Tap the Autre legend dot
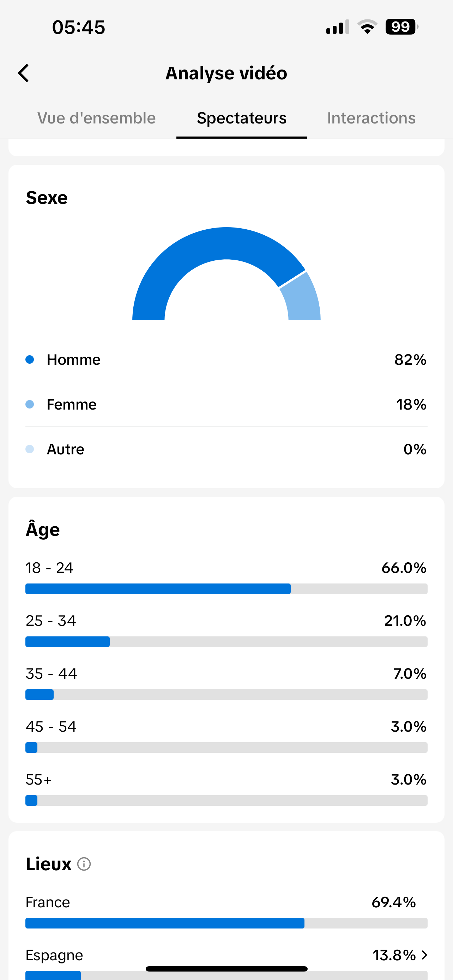453x980 pixels. [x=30, y=449]
